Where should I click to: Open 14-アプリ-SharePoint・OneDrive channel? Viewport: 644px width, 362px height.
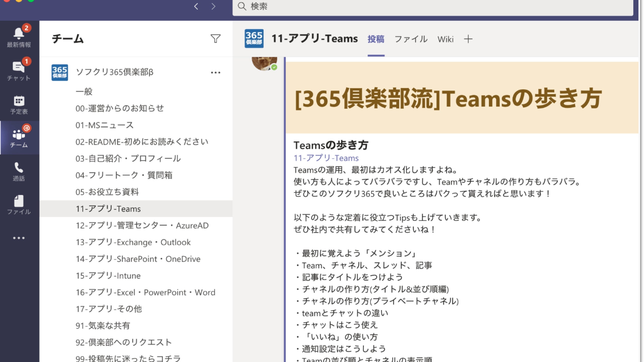138,259
